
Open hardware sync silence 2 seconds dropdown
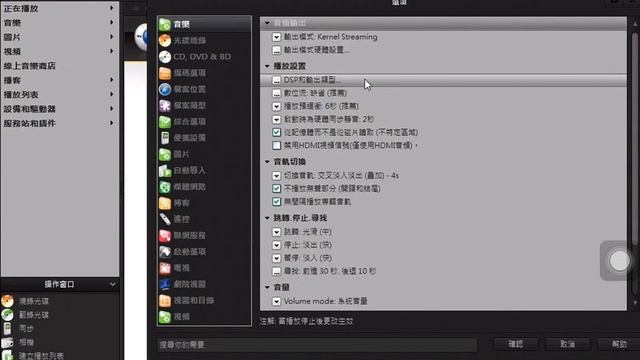coord(276,119)
